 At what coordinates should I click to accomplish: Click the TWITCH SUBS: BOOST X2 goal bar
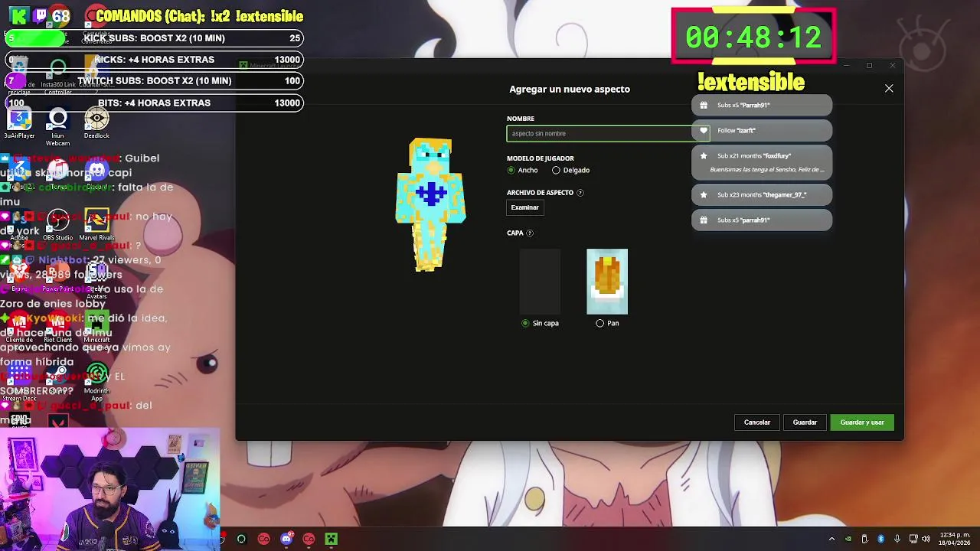(x=153, y=80)
